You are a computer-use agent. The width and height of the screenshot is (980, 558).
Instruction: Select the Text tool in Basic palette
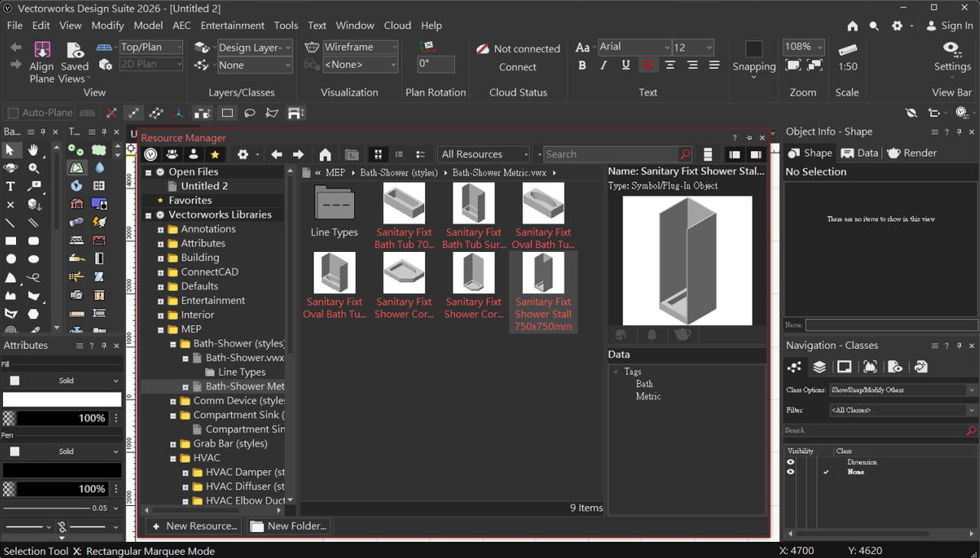click(11, 186)
